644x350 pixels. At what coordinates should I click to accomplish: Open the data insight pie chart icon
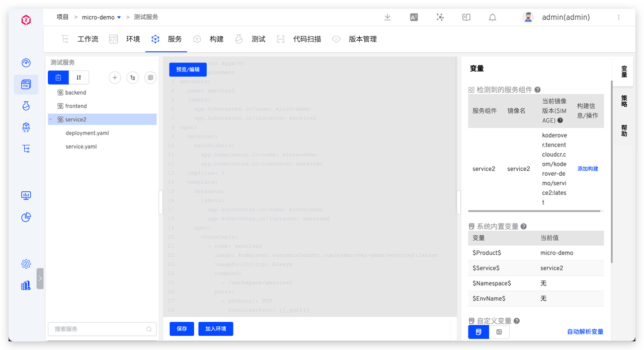(x=26, y=217)
